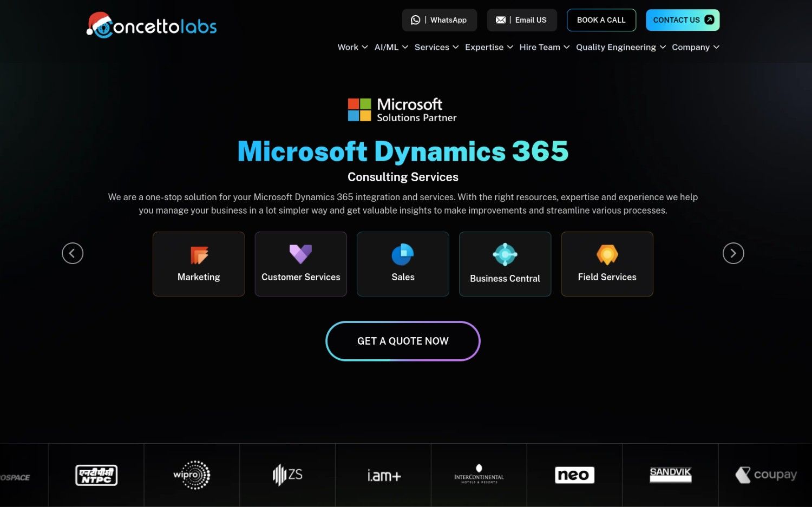The width and height of the screenshot is (812, 507).
Task: Open the Services dropdown
Action: click(x=436, y=47)
